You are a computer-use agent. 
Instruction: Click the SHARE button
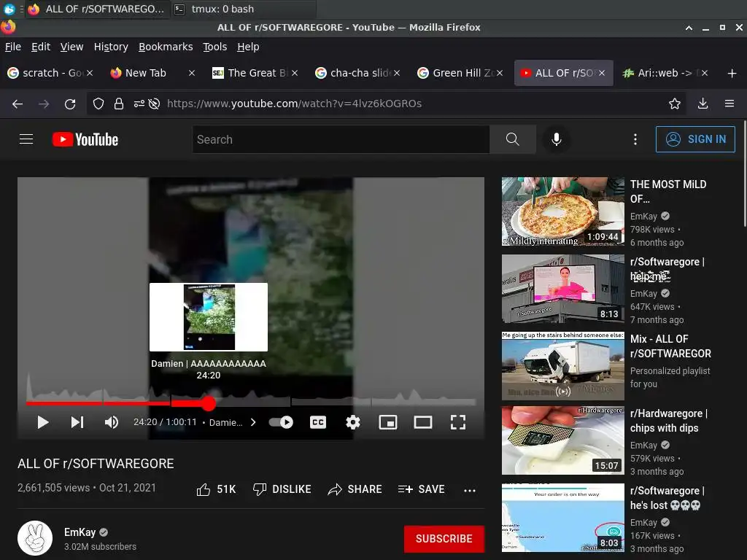[355, 489]
